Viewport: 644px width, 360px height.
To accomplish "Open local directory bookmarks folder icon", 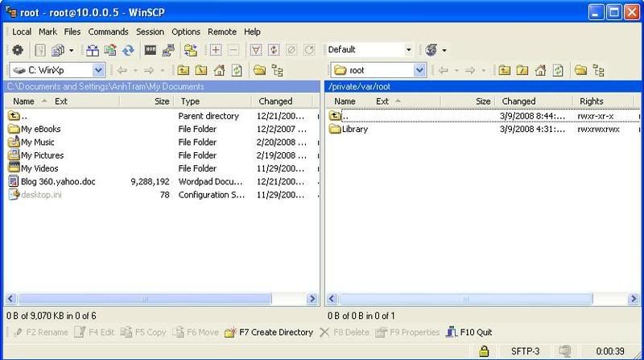I will (x=259, y=70).
